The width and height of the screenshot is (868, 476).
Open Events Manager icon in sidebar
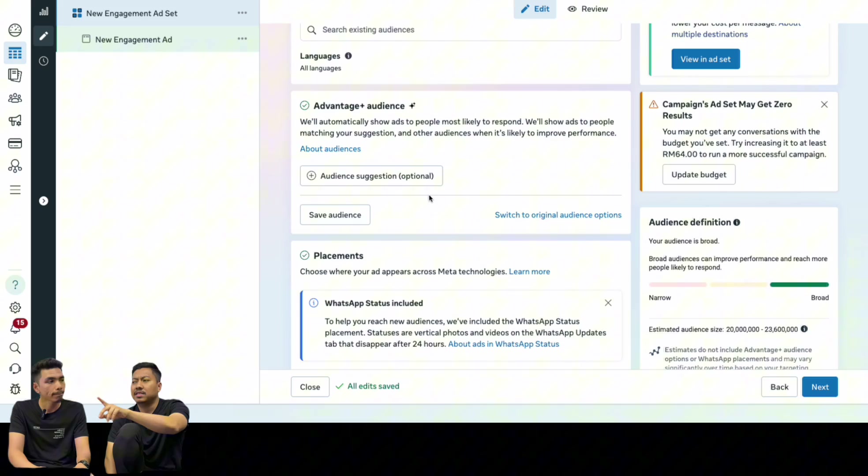(x=15, y=166)
